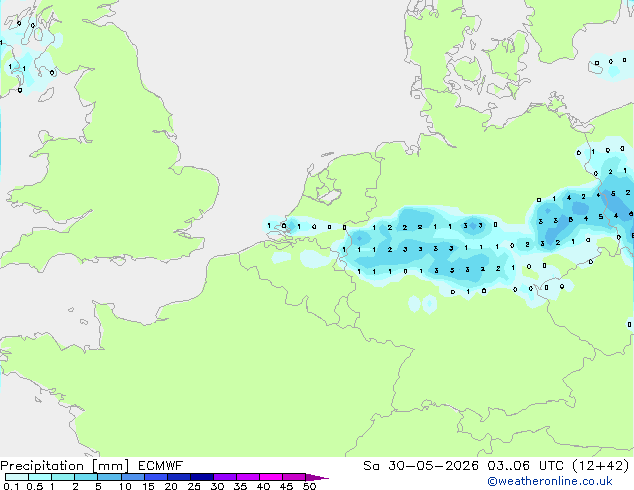Select the legend swatch between 20 and 25

pos(179,477)
